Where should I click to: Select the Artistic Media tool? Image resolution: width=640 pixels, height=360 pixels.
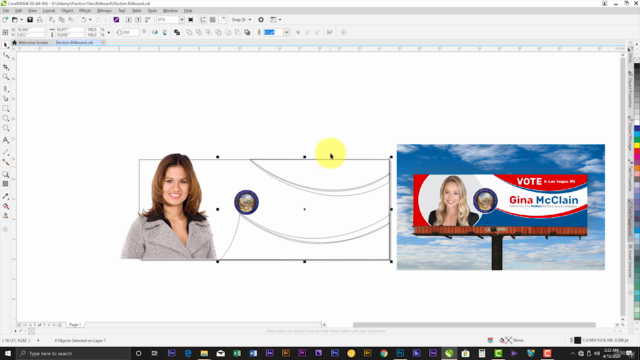(5, 98)
